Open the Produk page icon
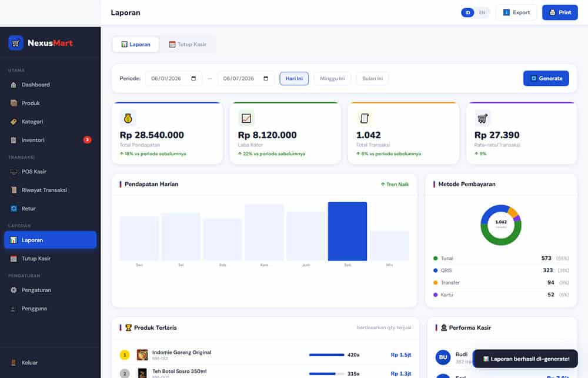This screenshot has height=378, width=588. click(x=14, y=103)
